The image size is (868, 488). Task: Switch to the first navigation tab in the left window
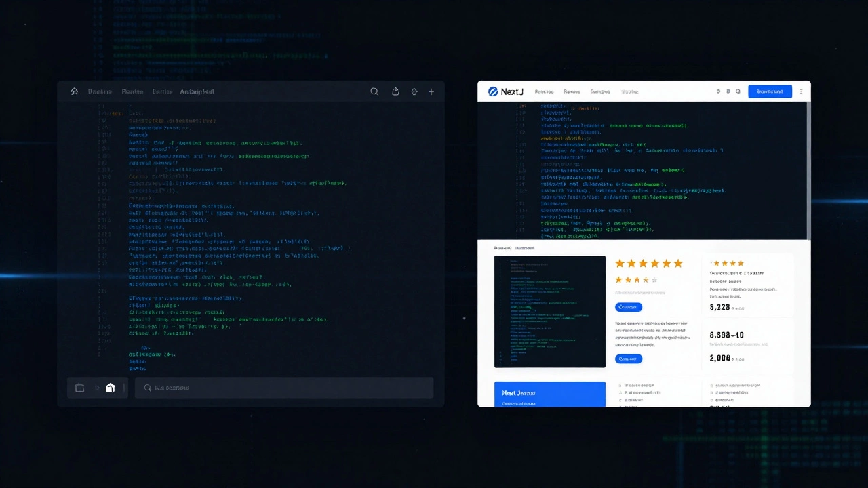click(100, 91)
